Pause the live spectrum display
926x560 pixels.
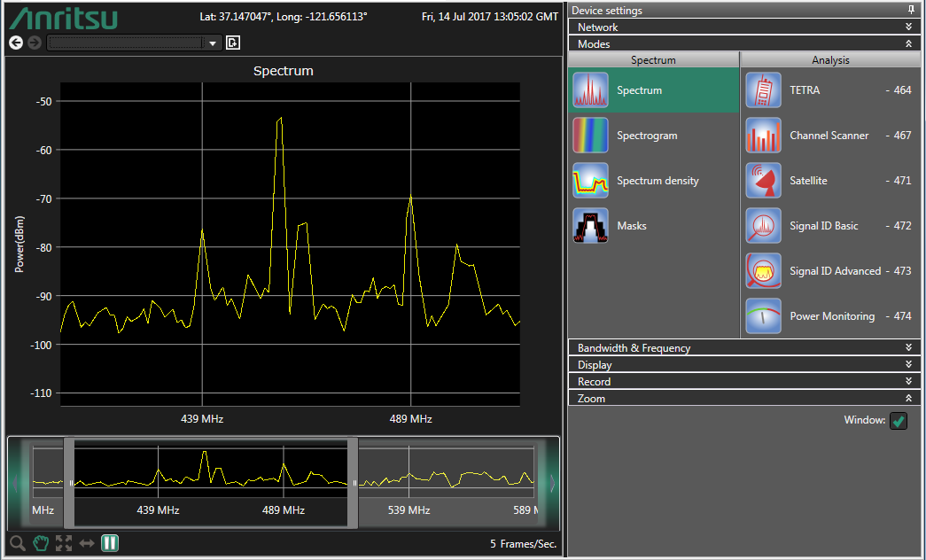[110, 543]
